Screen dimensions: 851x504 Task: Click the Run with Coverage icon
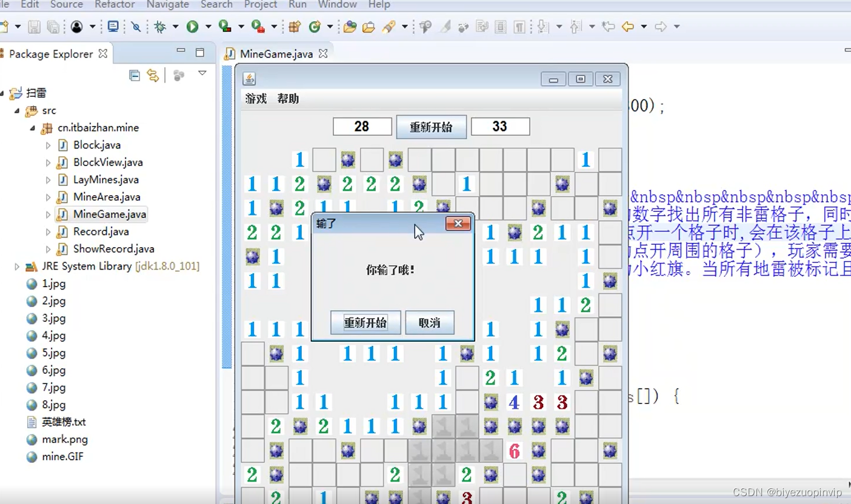(225, 27)
